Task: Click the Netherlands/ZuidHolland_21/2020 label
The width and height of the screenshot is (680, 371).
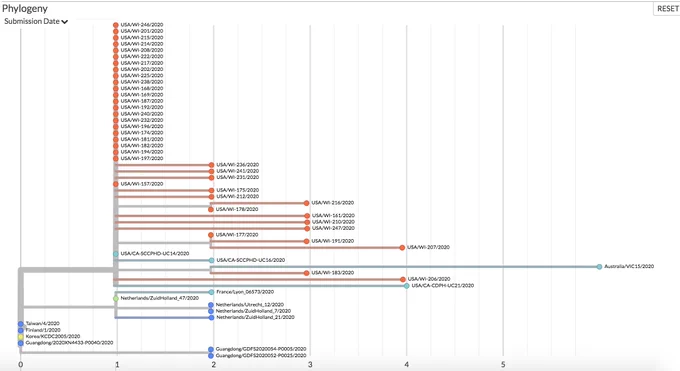Action: pos(255,318)
